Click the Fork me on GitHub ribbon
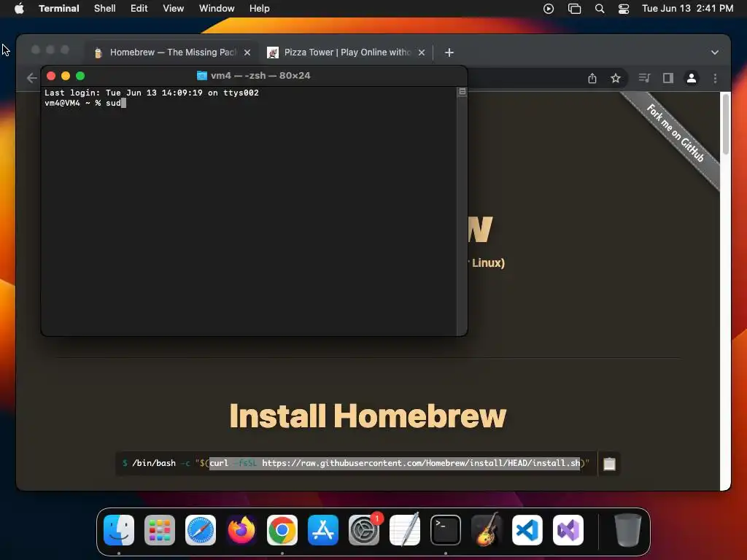Image resolution: width=747 pixels, height=560 pixels. click(675, 133)
